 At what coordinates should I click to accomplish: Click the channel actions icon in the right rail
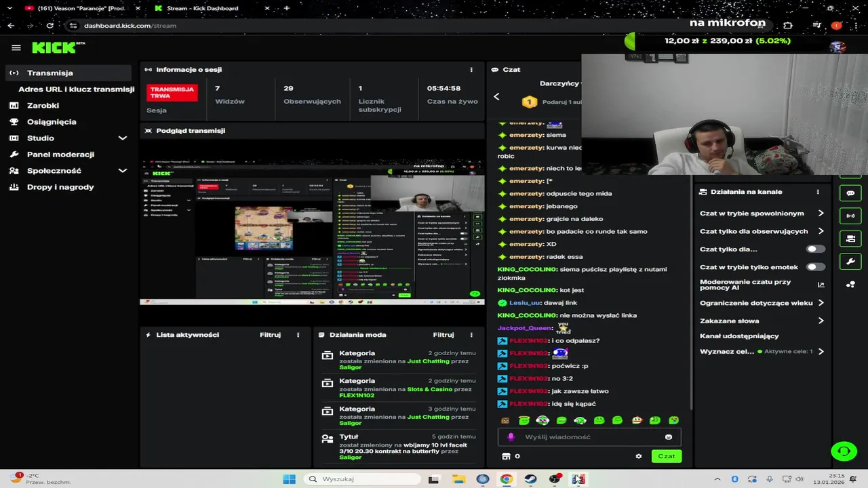point(850,239)
